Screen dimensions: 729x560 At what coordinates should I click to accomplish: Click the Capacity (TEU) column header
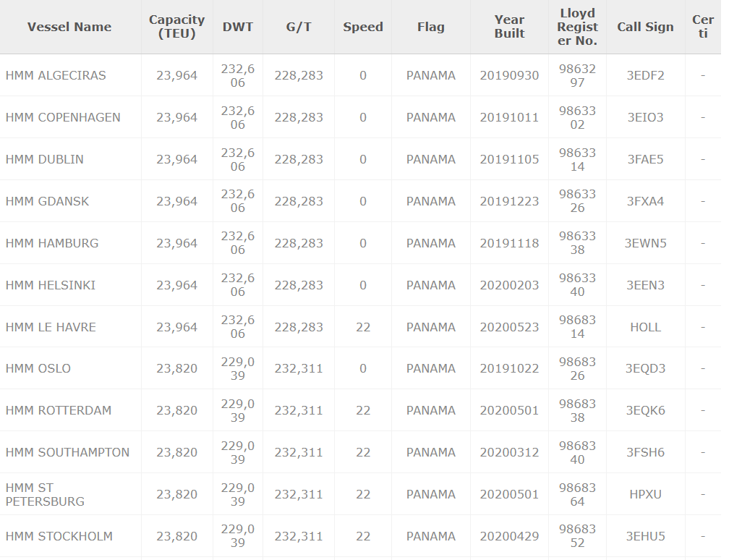click(176, 27)
